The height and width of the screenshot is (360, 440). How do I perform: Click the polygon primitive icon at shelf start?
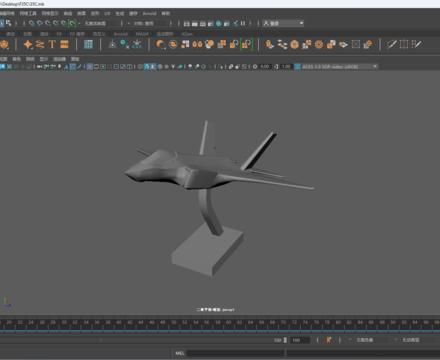[x=4, y=44]
